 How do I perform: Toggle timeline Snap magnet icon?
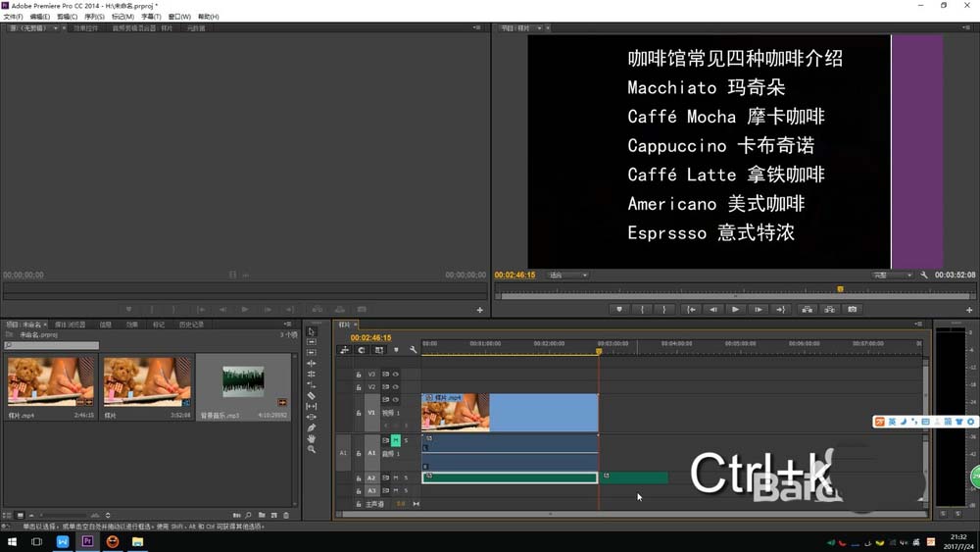click(x=362, y=350)
